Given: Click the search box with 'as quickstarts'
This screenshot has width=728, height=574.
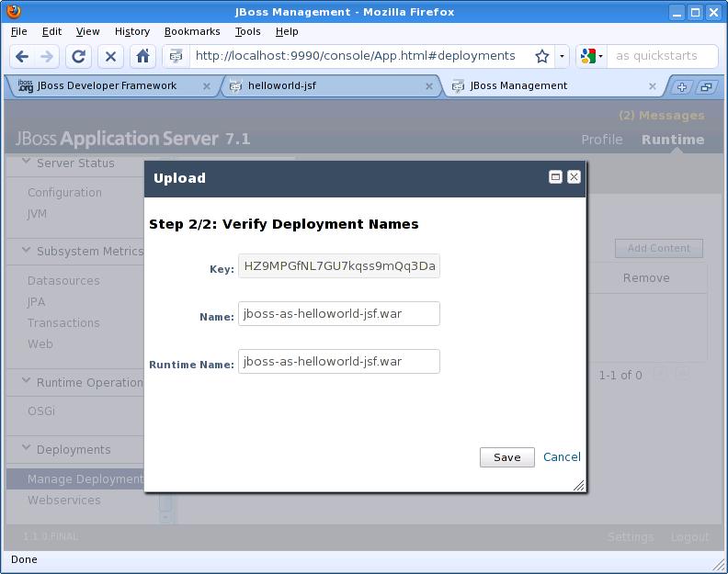Looking at the screenshot, I should [x=662, y=56].
